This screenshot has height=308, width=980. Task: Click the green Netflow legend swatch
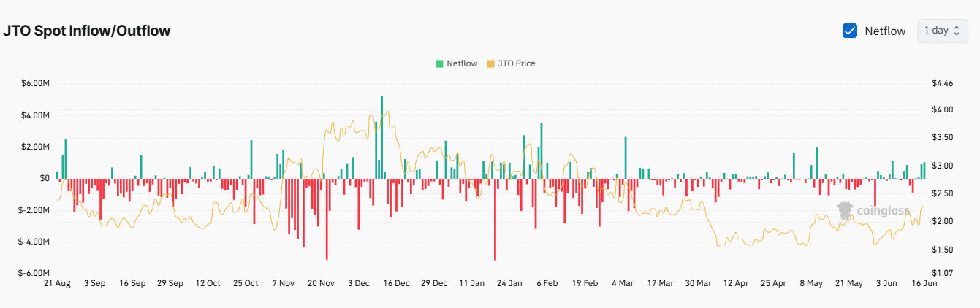pos(439,63)
